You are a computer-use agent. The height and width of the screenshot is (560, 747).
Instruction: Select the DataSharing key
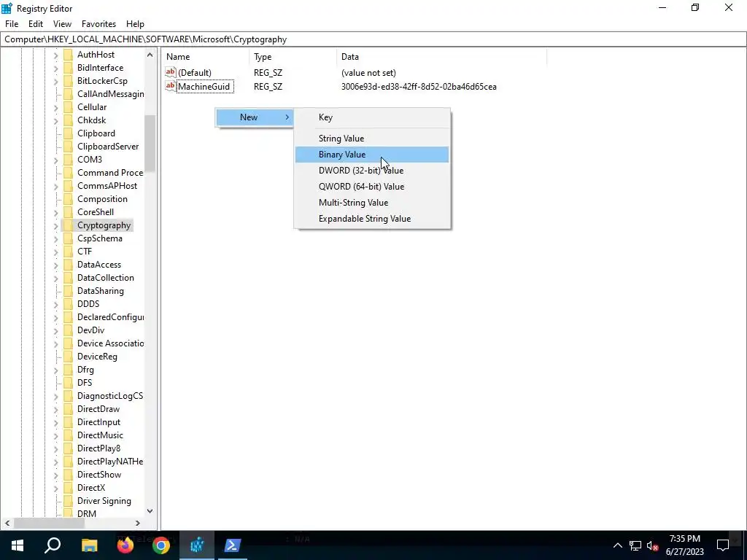pyautogui.click(x=101, y=291)
